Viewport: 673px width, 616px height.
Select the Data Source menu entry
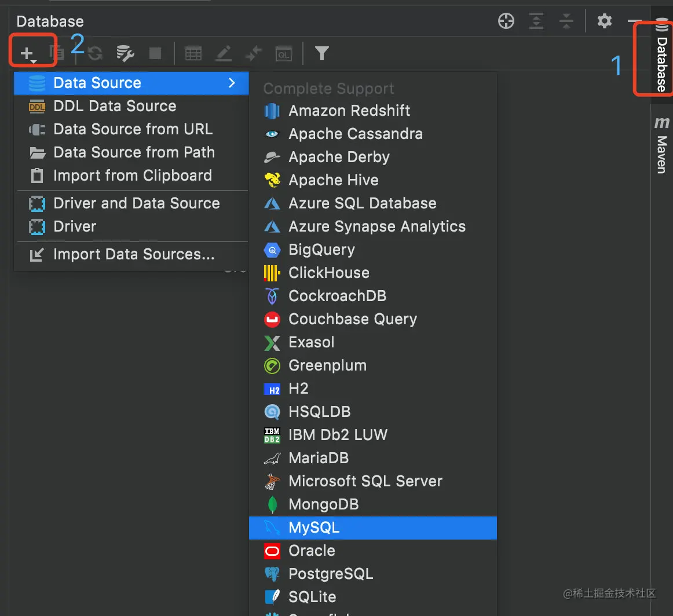tap(131, 83)
